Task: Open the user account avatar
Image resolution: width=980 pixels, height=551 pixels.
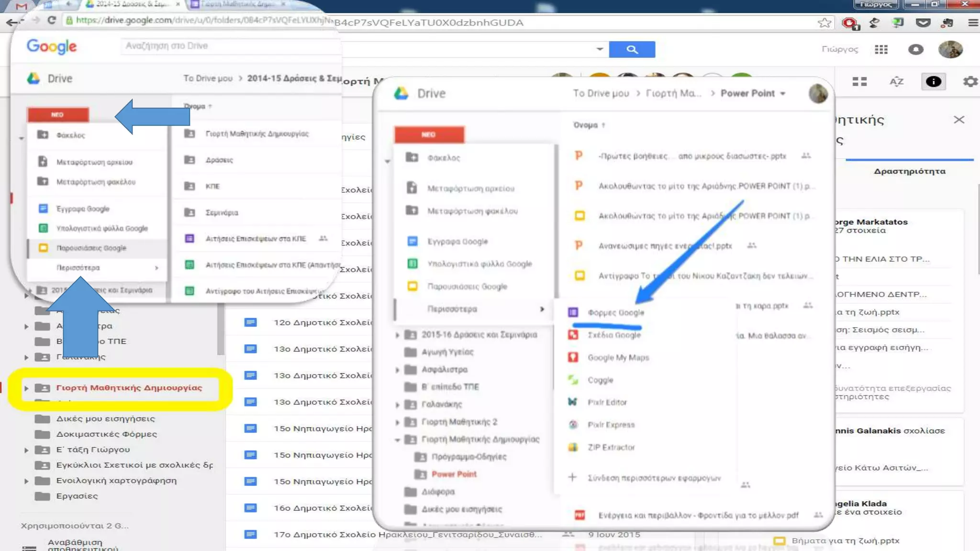Action: tap(950, 49)
